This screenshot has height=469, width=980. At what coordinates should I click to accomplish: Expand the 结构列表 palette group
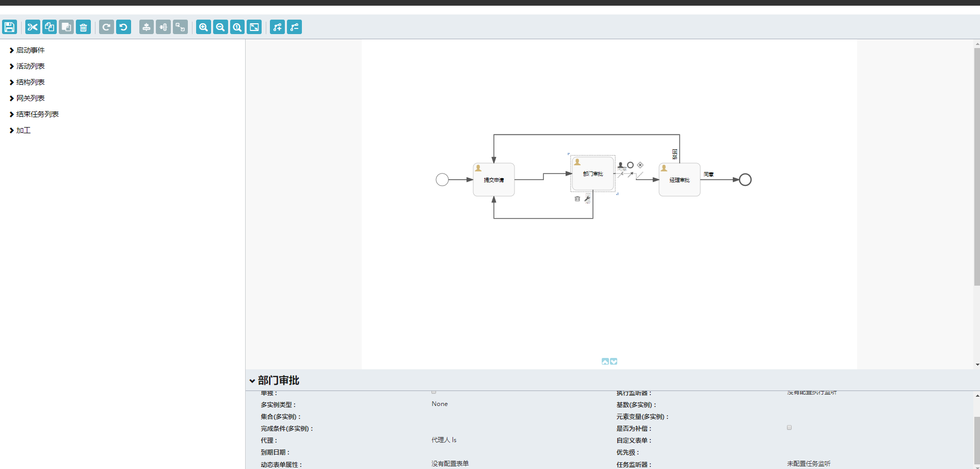click(27, 82)
